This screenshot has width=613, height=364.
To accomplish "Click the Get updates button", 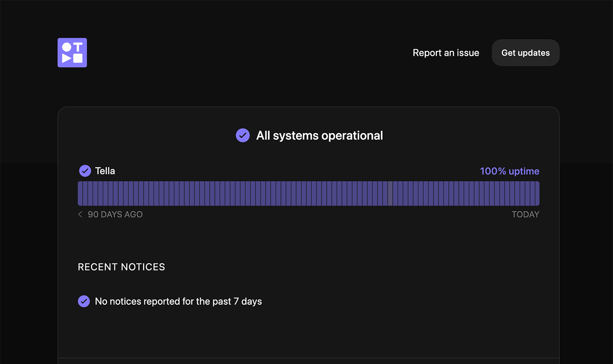I will pyautogui.click(x=526, y=53).
